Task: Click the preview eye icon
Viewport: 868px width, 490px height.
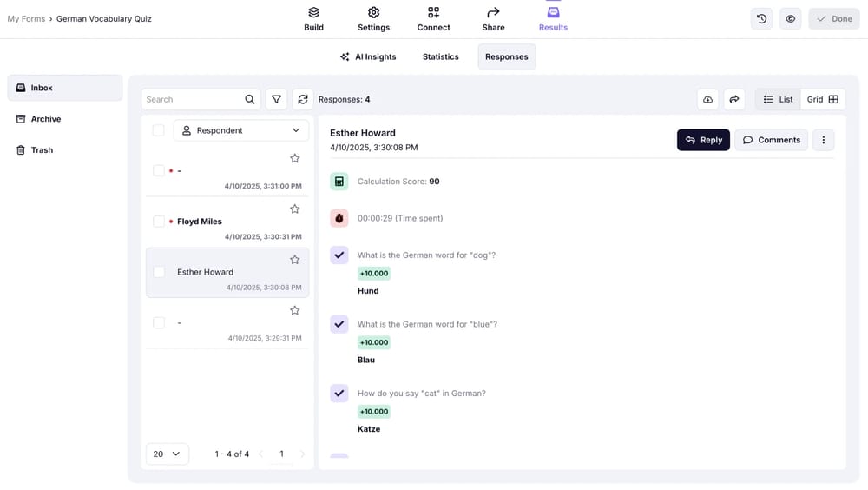Action: point(790,18)
